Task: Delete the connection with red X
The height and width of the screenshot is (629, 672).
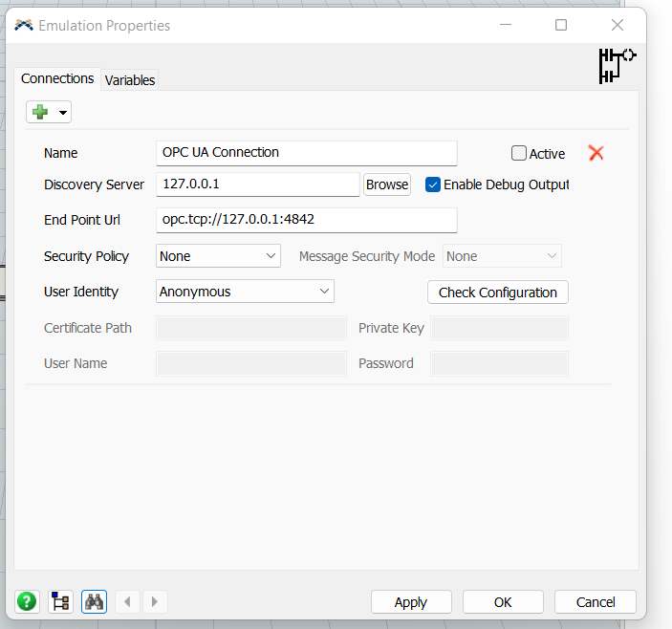Action: (x=596, y=153)
